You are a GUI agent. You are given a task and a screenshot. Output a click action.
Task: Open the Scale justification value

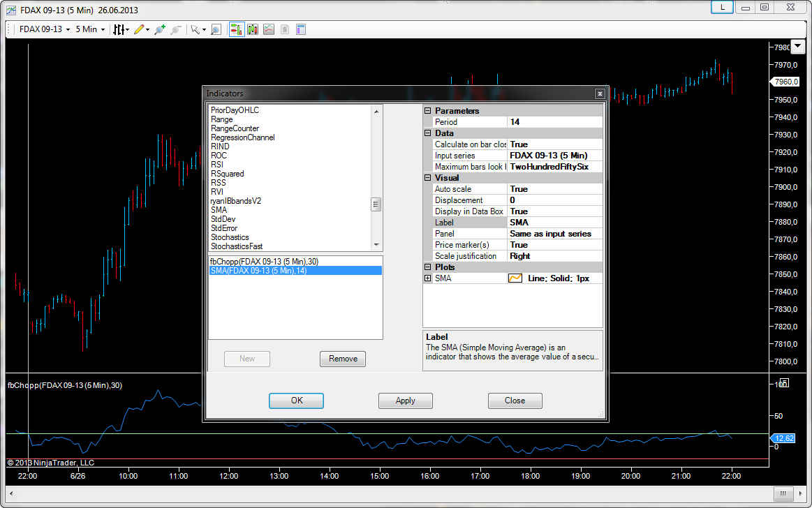(x=554, y=256)
